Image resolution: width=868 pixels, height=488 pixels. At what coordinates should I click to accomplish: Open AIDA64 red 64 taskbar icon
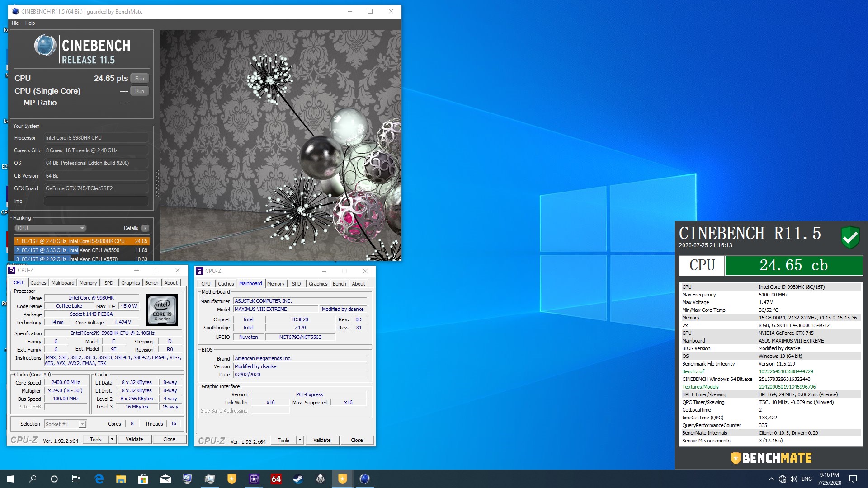coord(276,479)
